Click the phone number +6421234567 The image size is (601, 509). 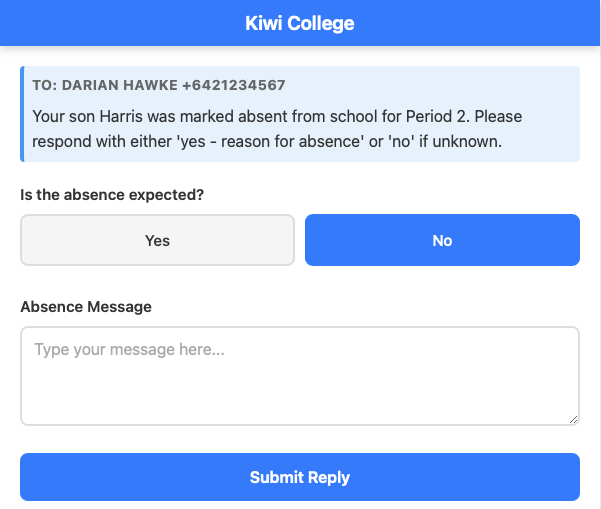pos(234,86)
